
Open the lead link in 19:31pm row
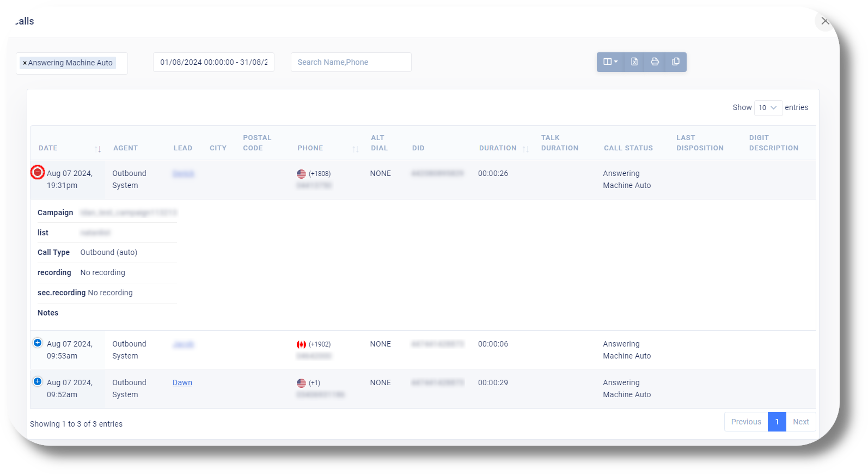click(184, 173)
